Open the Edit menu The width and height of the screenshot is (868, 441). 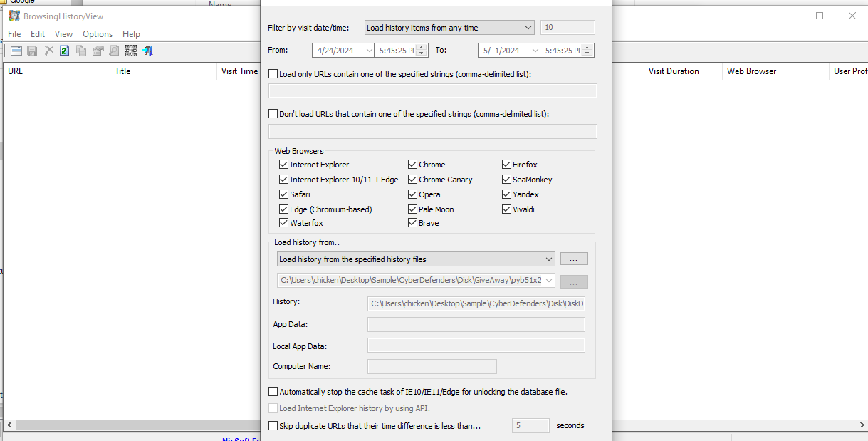pos(38,34)
